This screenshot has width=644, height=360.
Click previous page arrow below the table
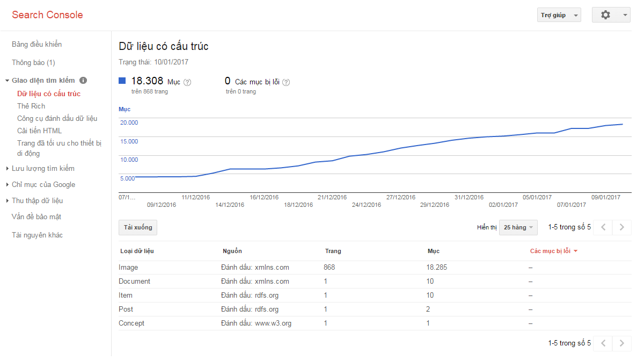pos(603,343)
